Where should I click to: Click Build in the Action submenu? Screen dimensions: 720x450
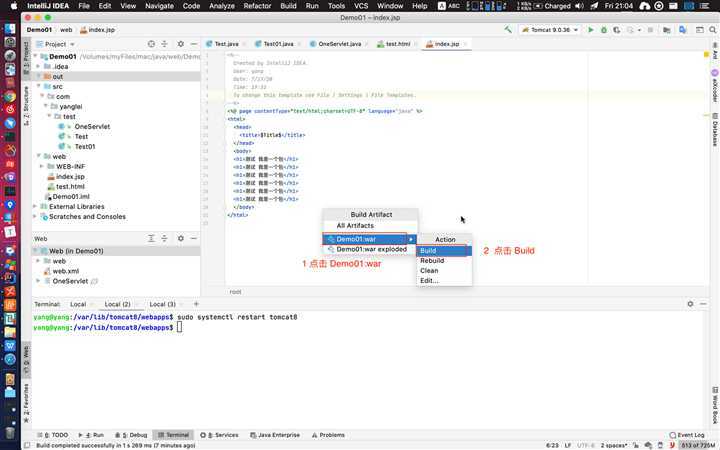(x=444, y=251)
